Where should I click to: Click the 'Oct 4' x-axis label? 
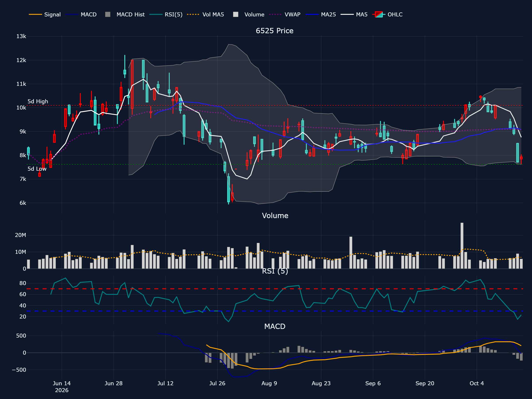[x=477, y=383]
